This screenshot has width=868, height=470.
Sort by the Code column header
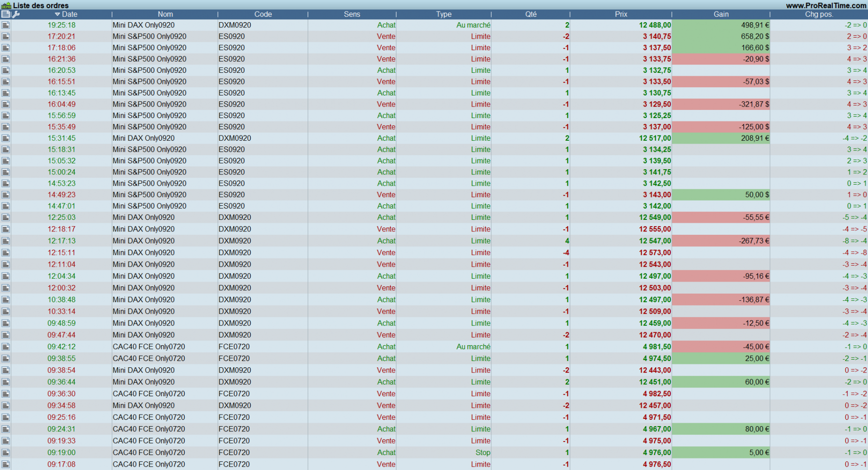click(263, 14)
